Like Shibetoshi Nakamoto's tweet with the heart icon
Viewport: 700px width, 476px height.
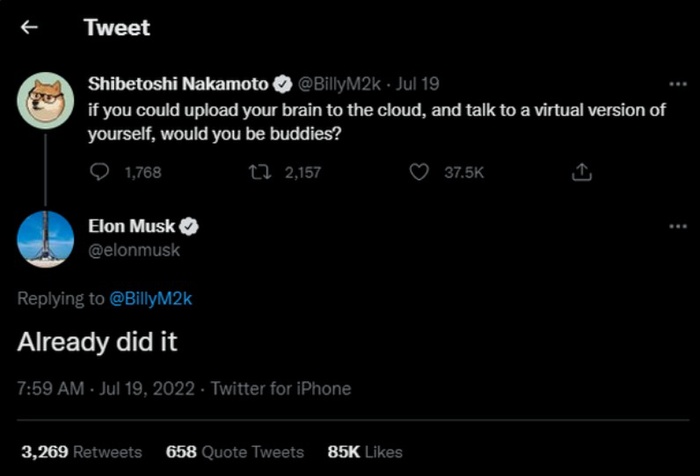pos(420,172)
